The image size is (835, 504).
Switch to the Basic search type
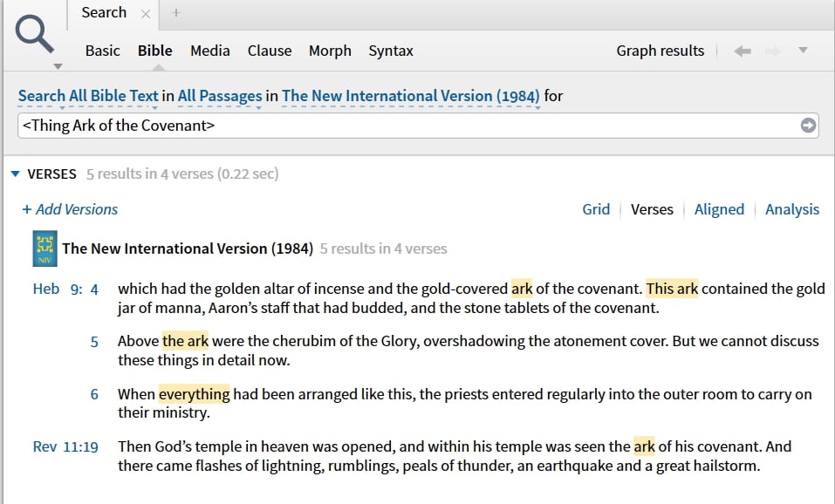pos(102,51)
